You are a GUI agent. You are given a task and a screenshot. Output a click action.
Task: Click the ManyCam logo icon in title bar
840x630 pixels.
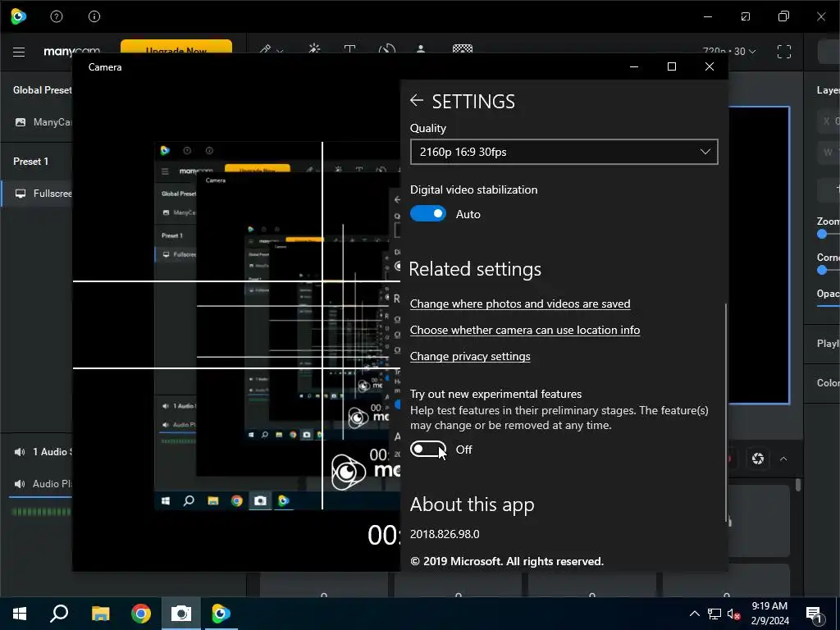coord(19,16)
